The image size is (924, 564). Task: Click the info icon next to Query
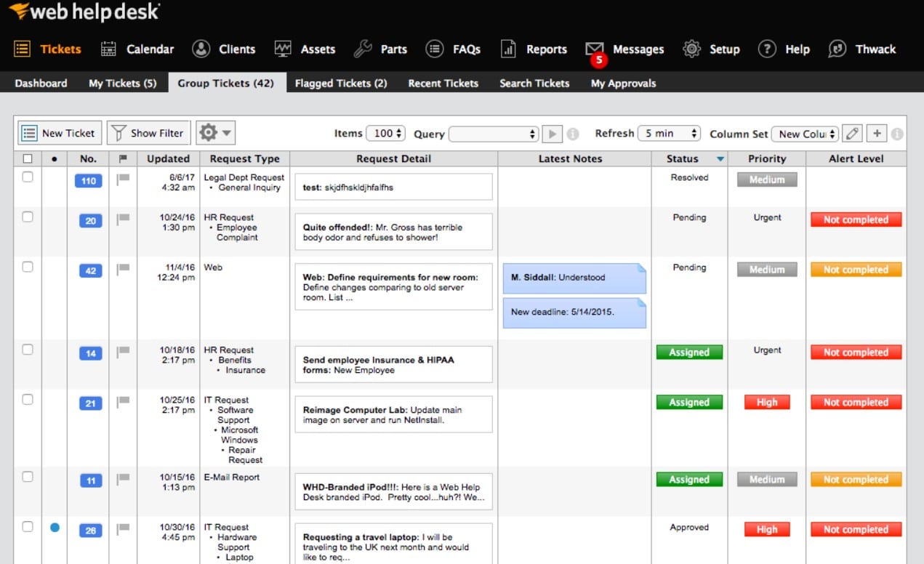573,134
